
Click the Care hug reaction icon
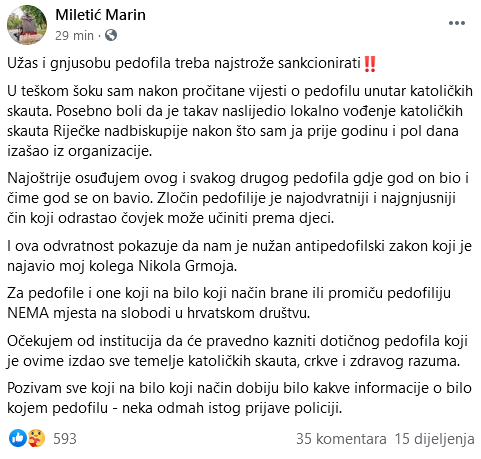pos(36,438)
